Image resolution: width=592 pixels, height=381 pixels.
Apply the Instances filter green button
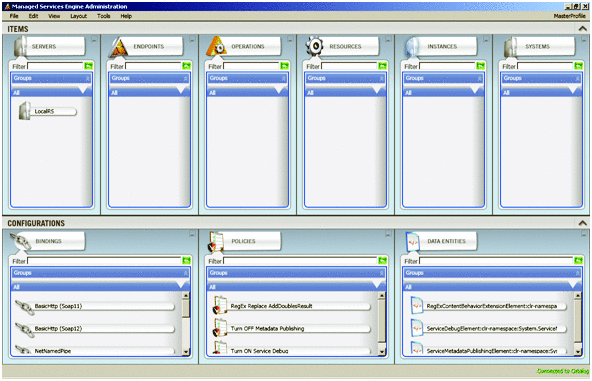480,66
